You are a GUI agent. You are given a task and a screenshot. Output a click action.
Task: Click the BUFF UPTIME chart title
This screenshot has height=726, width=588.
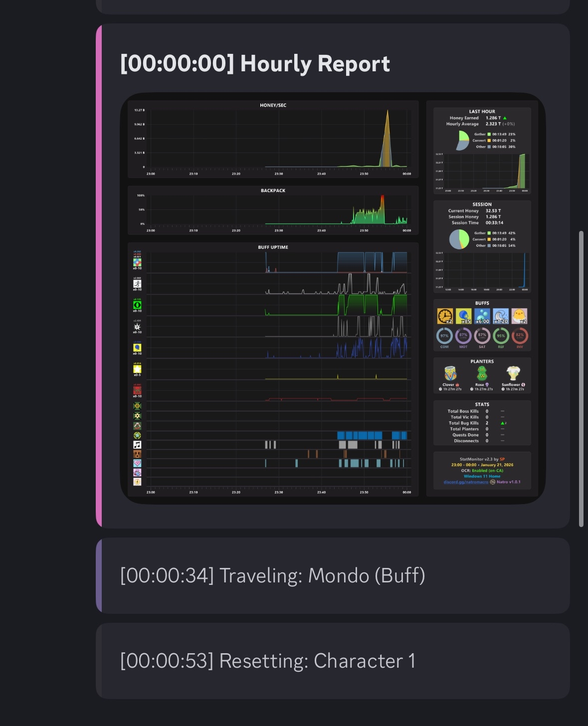(273, 247)
